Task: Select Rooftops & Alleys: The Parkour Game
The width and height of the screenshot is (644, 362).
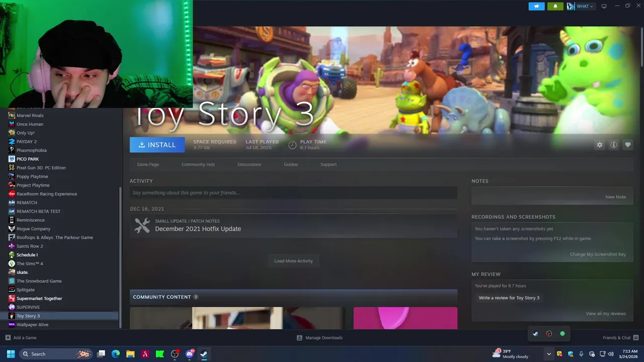Action: pos(55,237)
